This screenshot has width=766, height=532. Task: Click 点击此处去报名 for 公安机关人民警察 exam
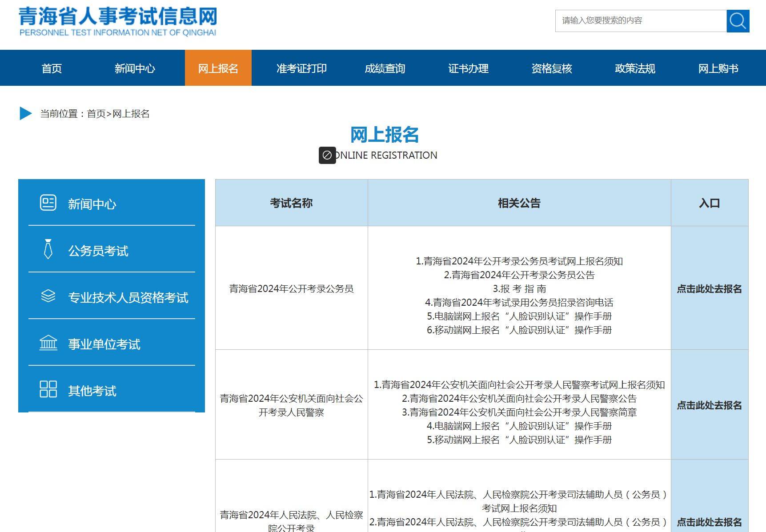click(x=709, y=405)
